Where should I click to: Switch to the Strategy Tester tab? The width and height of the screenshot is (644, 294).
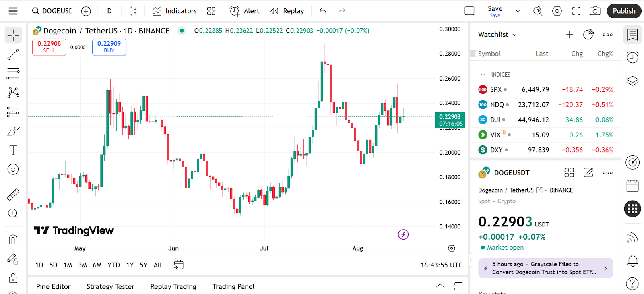110,286
